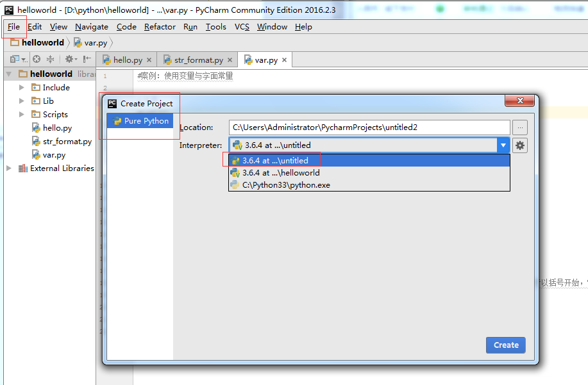The width and height of the screenshot is (588, 385).
Task: Select External Libraries in project tree
Action: click(x=56, y=168)
